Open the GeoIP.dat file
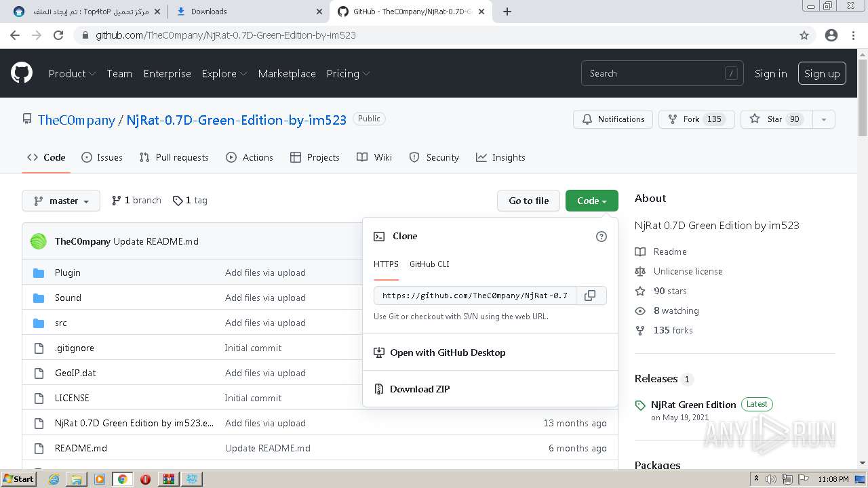Screen dimensions: 868x488 click(75, 373)
